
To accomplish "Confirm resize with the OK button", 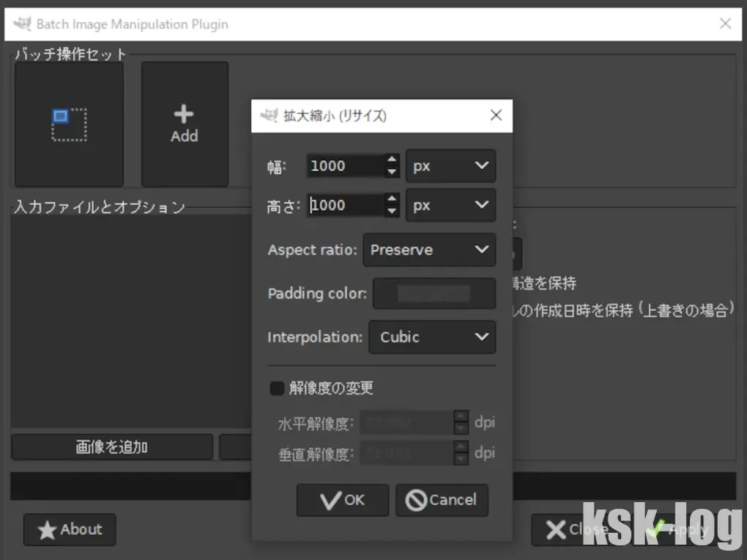I will [x=342, y=500].
